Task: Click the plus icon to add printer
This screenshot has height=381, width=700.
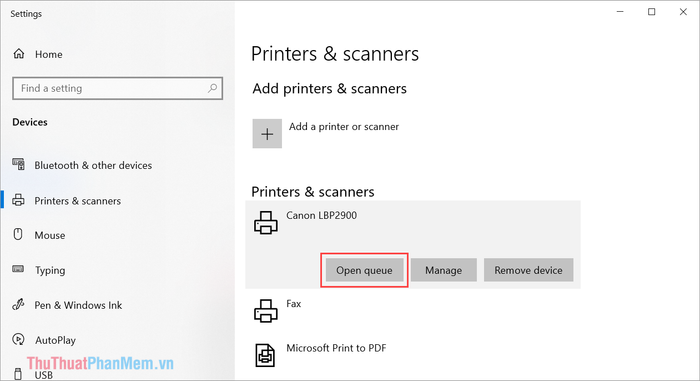Action: point(267,134)
